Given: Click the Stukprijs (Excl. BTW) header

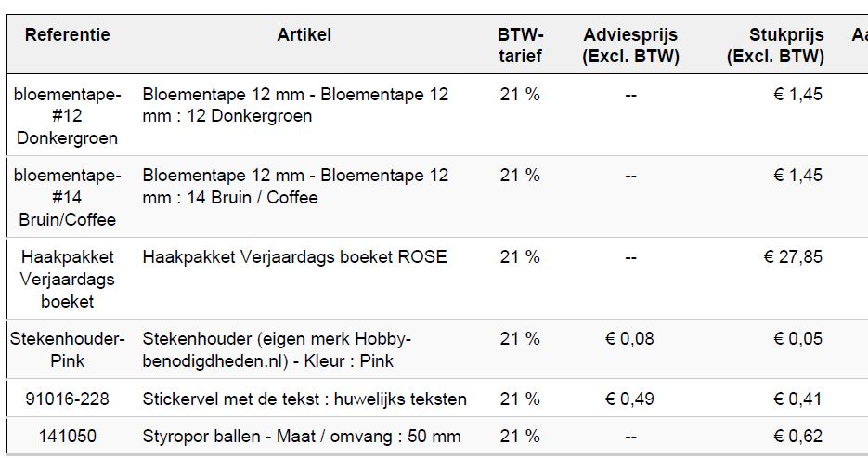Looking at the screenshot, I should (x=775, y=46).
